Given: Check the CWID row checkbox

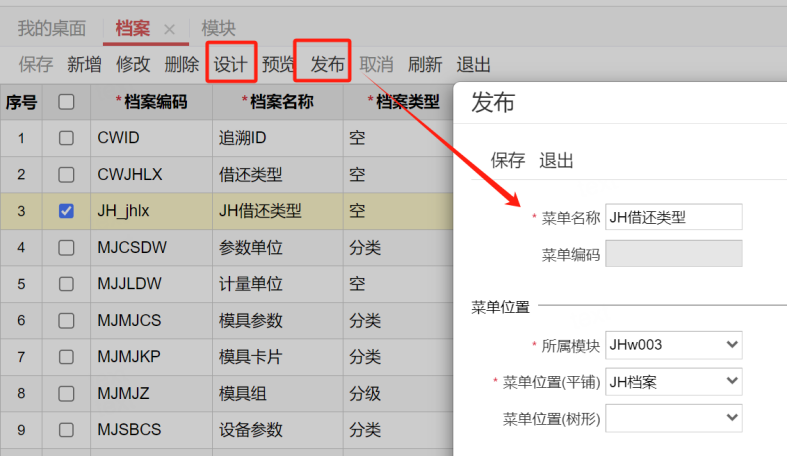Looking at the screenshot, I should (x=66, y=138).
